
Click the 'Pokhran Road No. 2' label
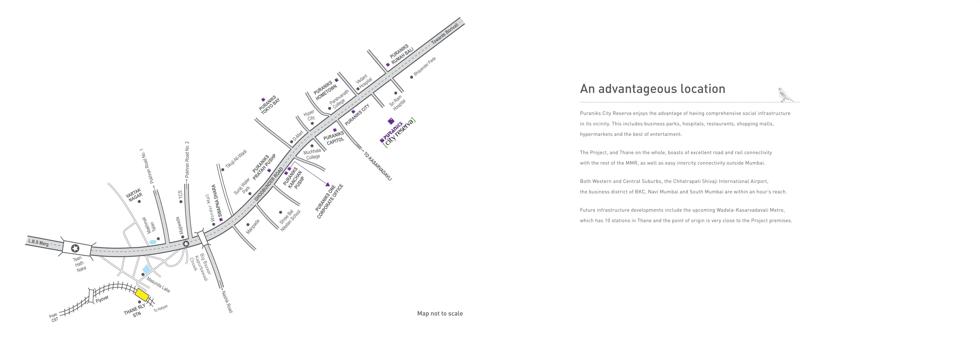click(x=187, y=160)
